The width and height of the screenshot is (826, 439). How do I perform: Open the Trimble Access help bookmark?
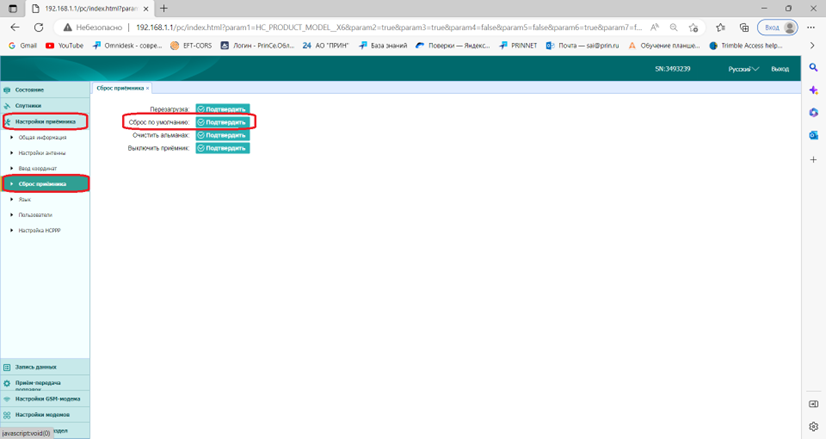point(746,46)
